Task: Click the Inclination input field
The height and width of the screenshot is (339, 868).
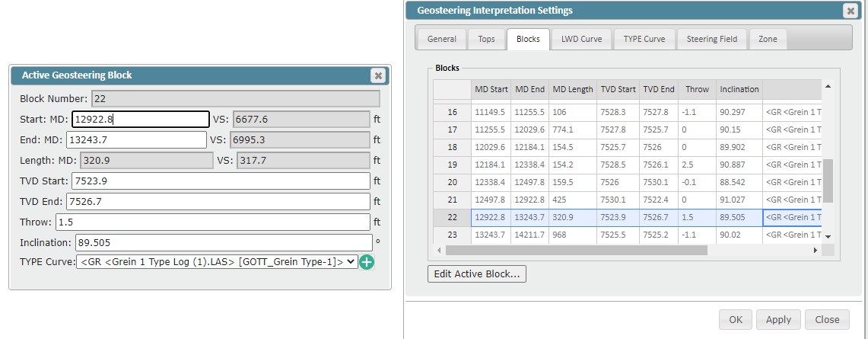Action: click(224, 242)
